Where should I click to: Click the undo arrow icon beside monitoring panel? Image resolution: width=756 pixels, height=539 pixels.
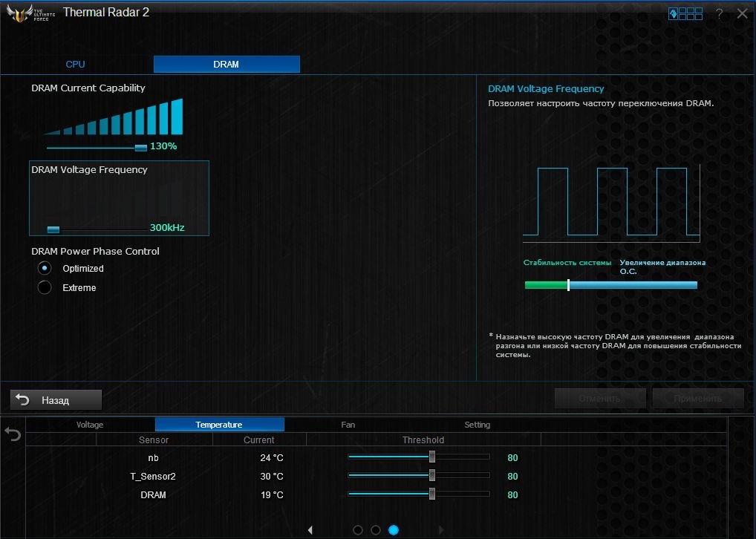coord(13,434)
